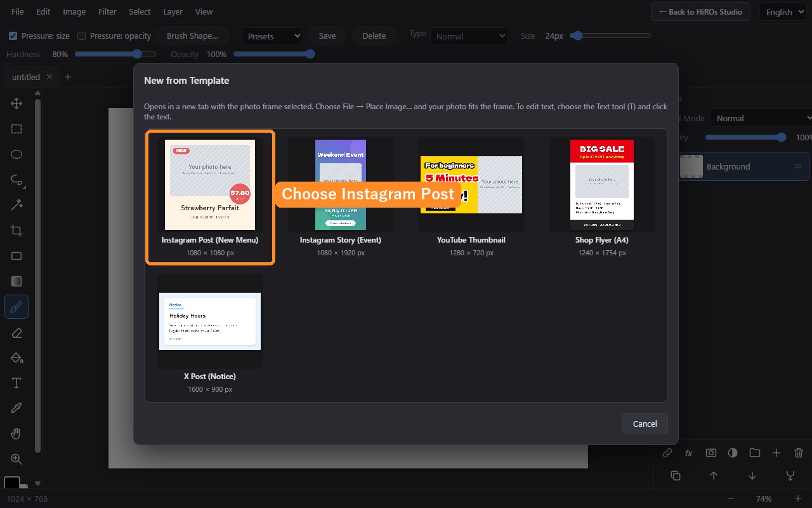
Task: Select the Paint Bucket tool
Action: pyautogui.click(x=16, y=358)
